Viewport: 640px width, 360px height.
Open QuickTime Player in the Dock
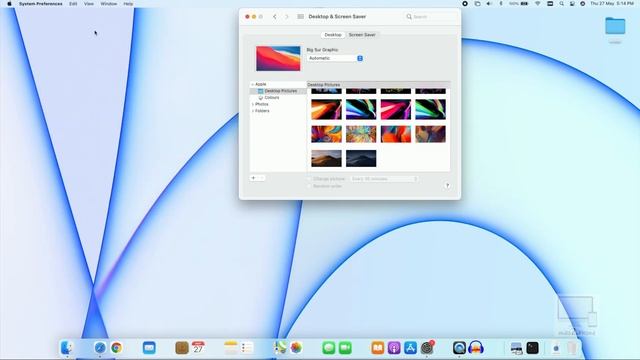coord(459,348)
